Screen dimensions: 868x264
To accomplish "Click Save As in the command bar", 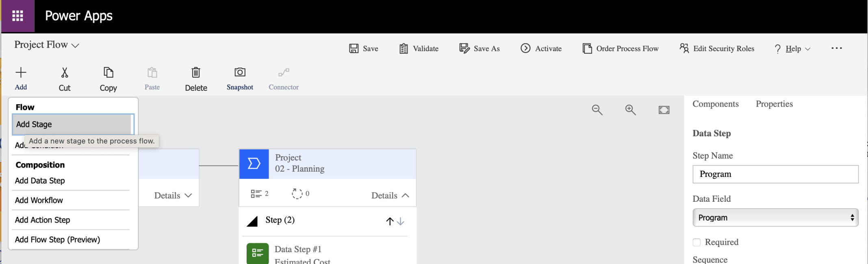I will coord(480,48).
